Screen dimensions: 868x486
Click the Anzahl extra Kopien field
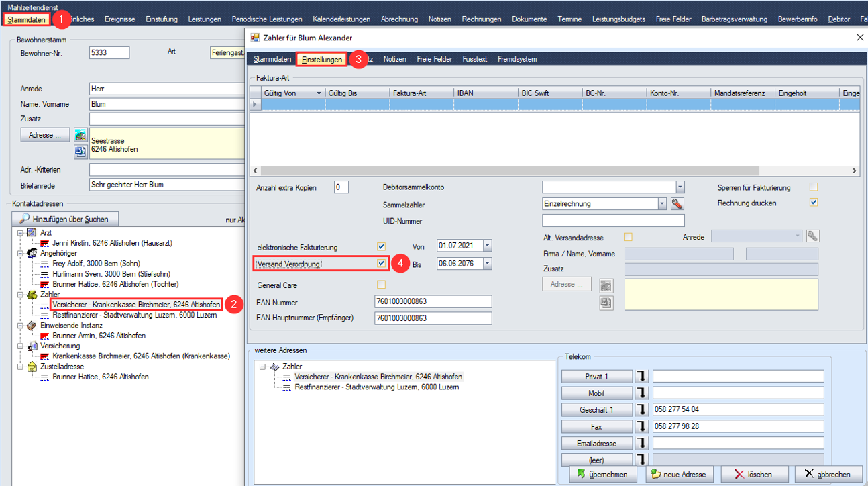pyautogui.click(x=341, y=187)
